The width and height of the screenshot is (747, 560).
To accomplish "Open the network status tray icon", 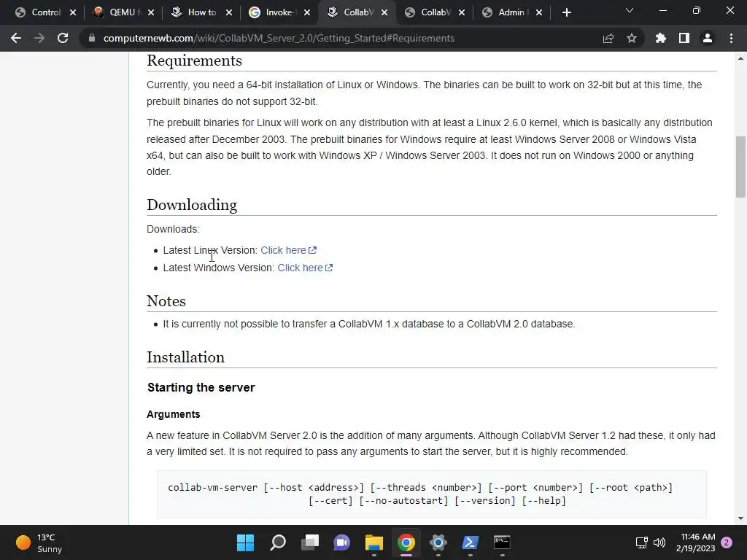I will pos(641,542).
